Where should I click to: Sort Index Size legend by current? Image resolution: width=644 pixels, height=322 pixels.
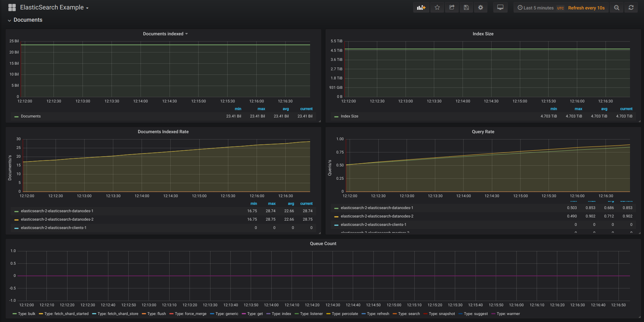click(626, 109)
